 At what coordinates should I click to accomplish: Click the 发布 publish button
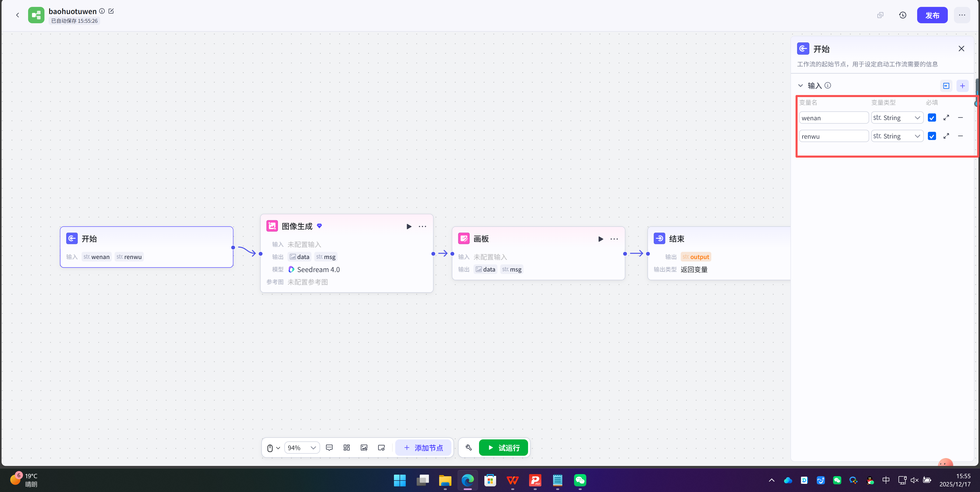[x=932, y=15]
